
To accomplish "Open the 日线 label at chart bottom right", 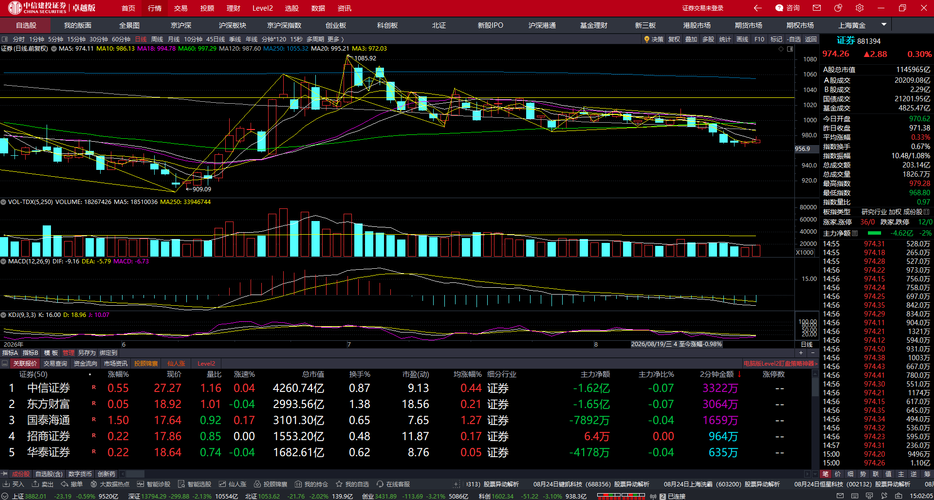I will coord(806,344).
